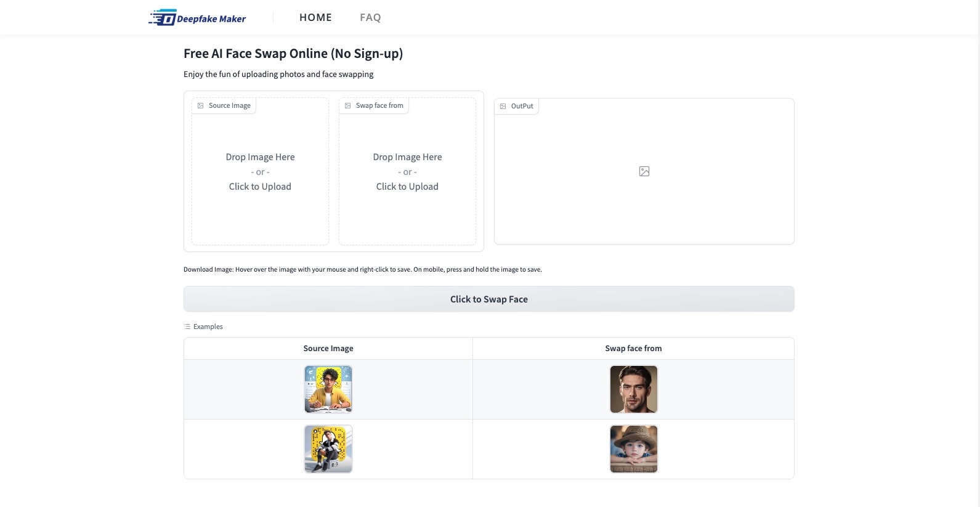980x507 pixels.
Task: Select the bearded man face example thumbnail
Action: [x=633, y=389]
